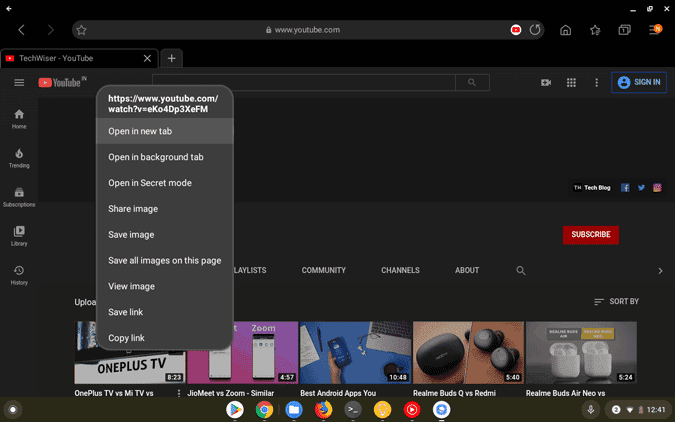Image resolution: width=675 pixels, height=422 pixels.
Task: Open the bookmarks star icon
Action: pyautogui.click(x=595, y=30)
